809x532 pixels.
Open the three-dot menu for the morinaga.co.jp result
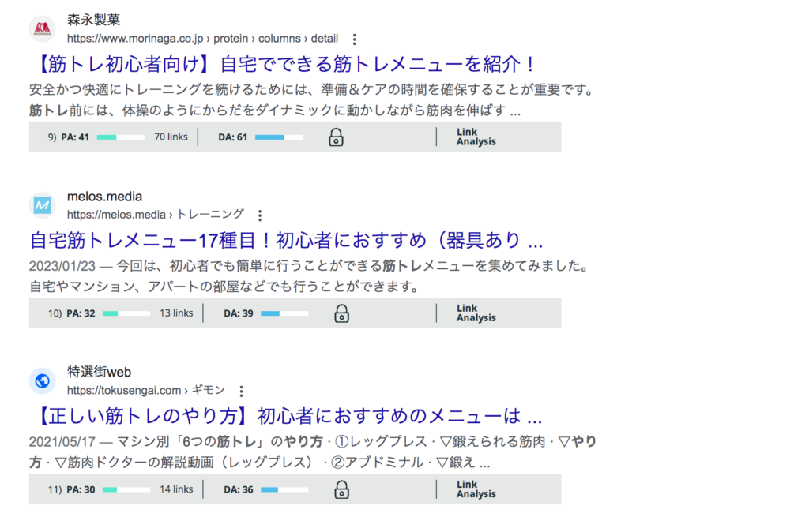[x=354, y=39]
